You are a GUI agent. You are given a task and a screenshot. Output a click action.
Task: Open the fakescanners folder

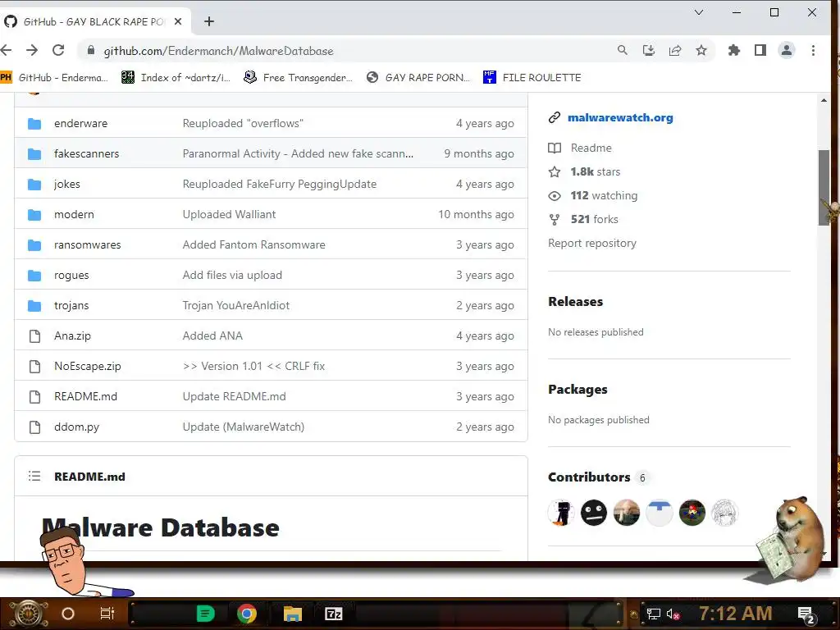[x=86, y=153]
